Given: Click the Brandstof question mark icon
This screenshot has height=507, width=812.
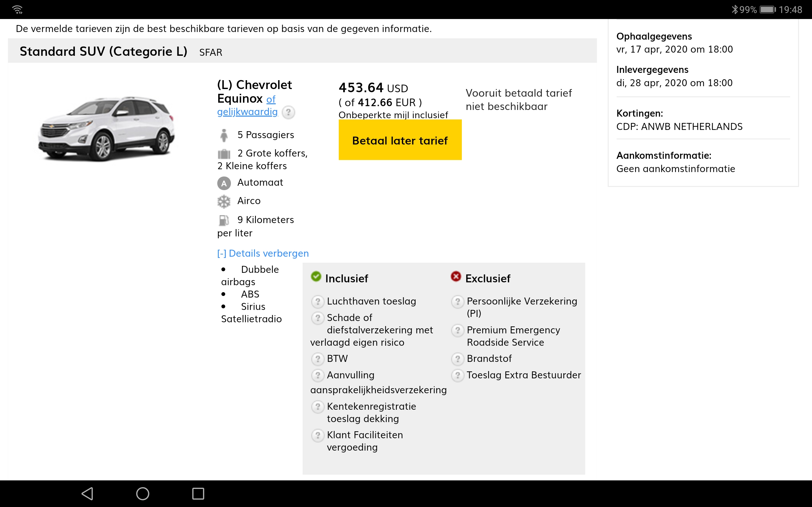Looking at the screenshot, I should coord(457,359).
